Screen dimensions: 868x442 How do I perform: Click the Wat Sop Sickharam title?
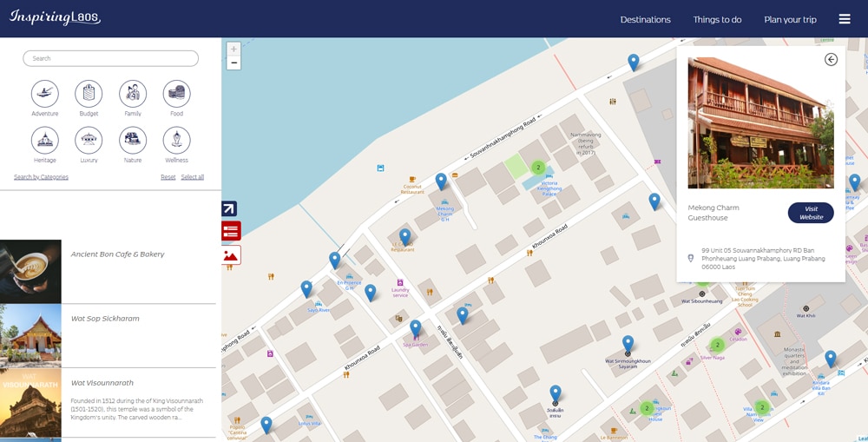point(105,319)
